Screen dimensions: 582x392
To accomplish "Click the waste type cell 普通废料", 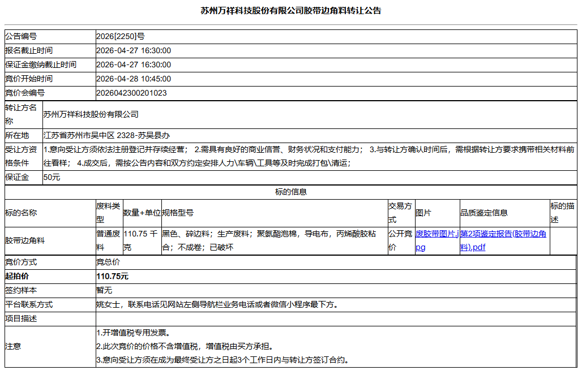I will pos(108,241).
